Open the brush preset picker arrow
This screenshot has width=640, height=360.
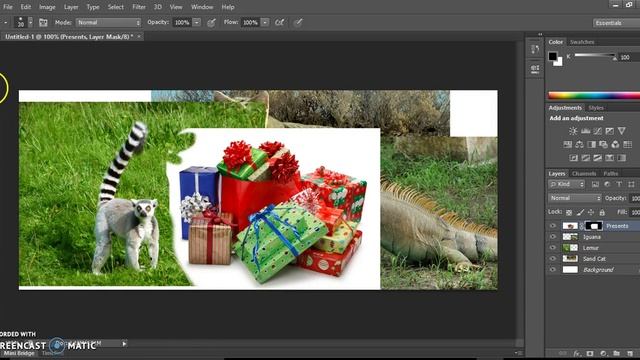[x=30, y=22]
